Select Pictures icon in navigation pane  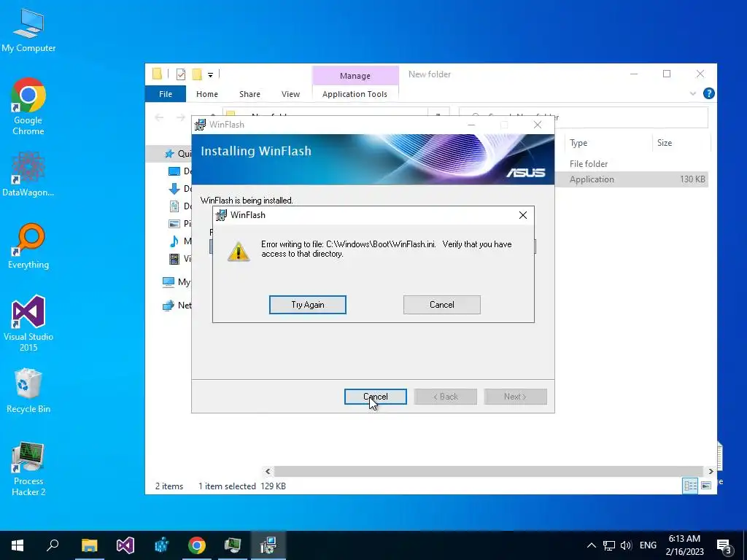[174, 223]
